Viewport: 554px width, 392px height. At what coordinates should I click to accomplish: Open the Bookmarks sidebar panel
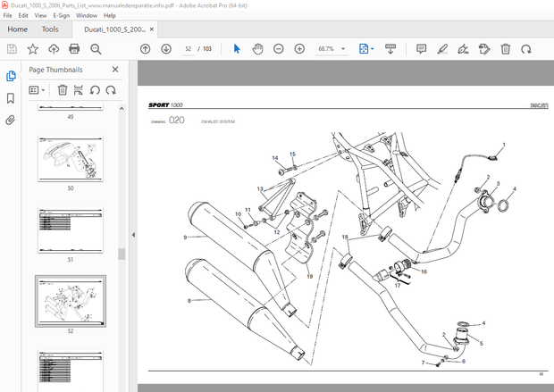tap(11, 98)
